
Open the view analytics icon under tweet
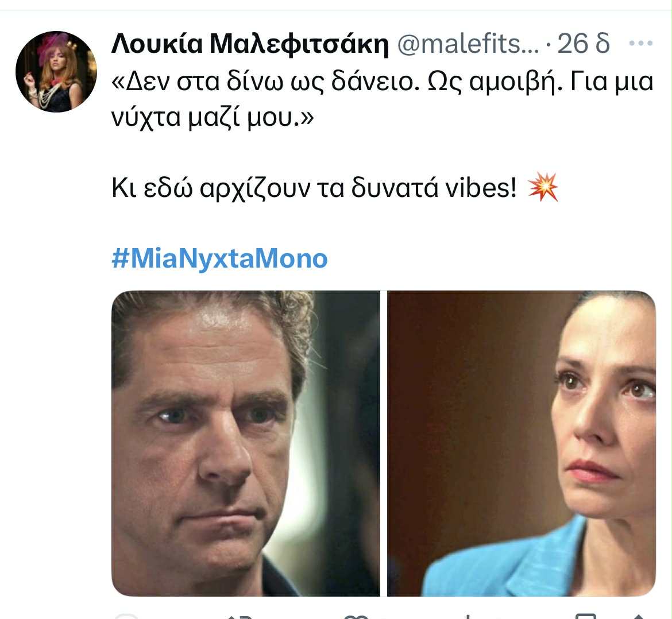pos(467,617)
